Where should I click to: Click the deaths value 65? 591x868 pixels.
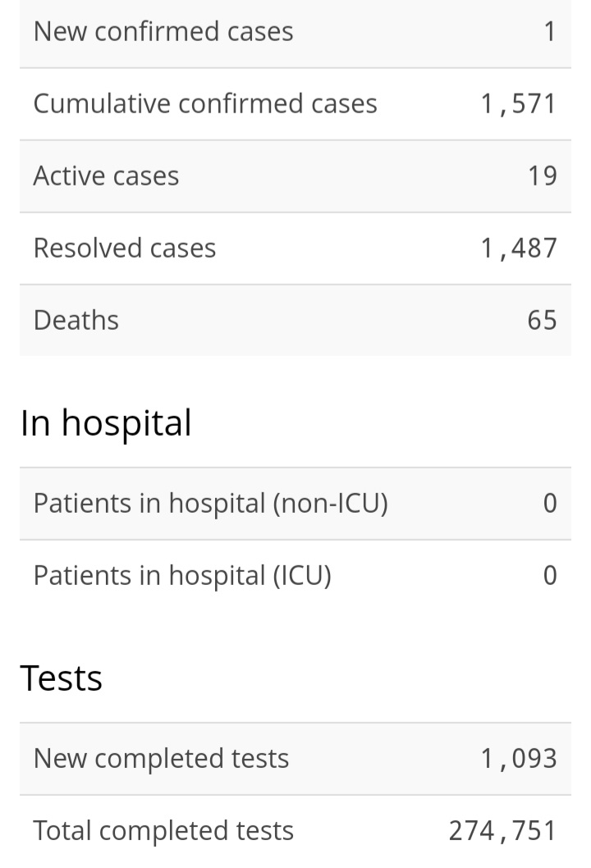(542, 321)
